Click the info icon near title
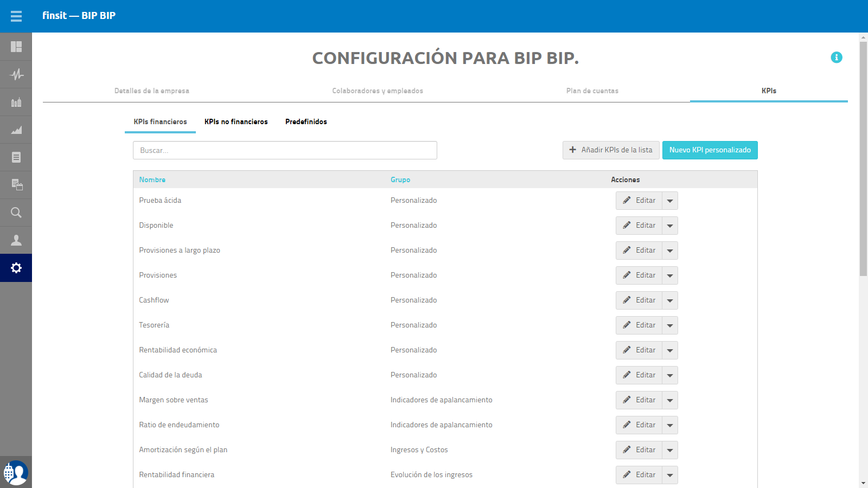Viewport: 868px width, 488px height. (837, 57)
